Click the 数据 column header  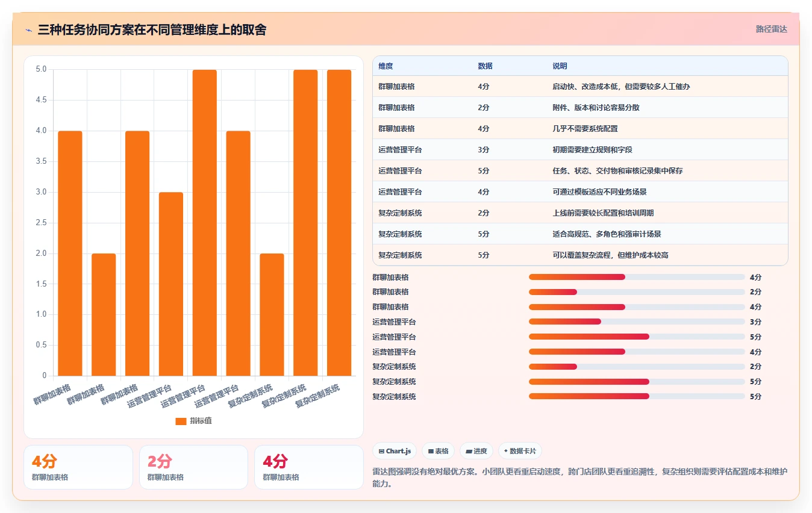coord(485,66)
